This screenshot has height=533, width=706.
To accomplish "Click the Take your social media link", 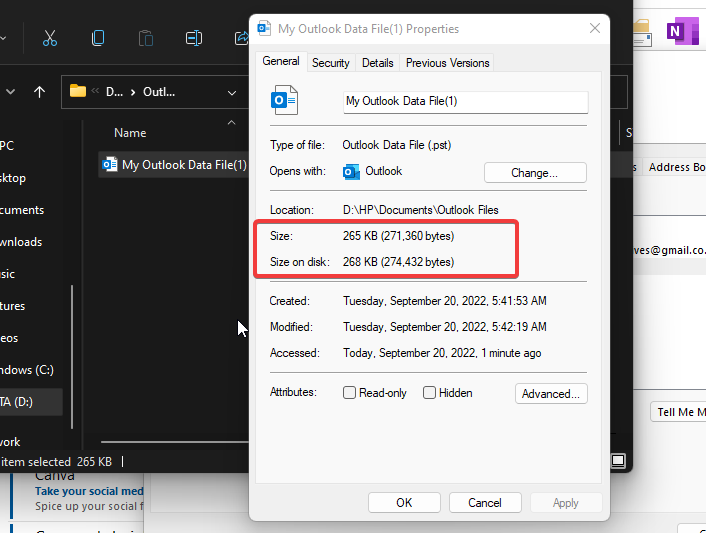I will click(x=89, y=491).
